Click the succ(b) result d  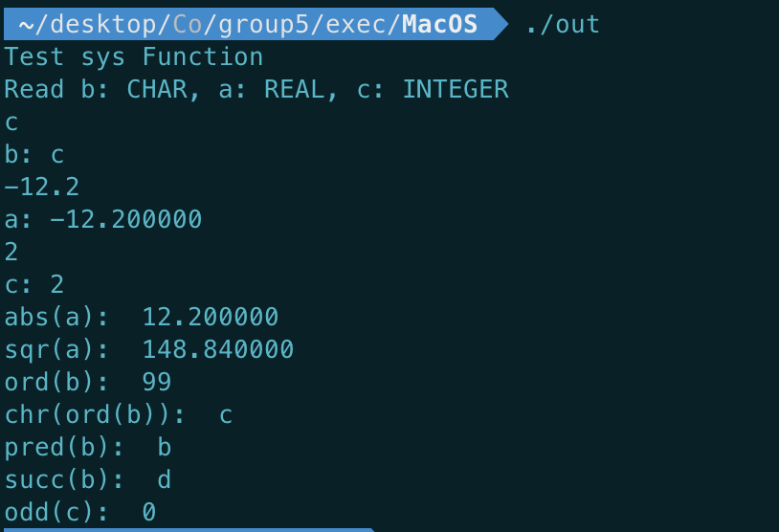pyautogui.click(x=165, y=479)
